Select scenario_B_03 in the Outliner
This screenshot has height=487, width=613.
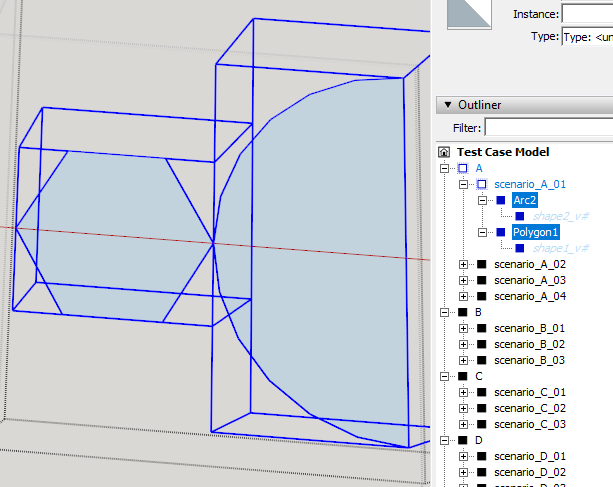(x=529, y=360)
